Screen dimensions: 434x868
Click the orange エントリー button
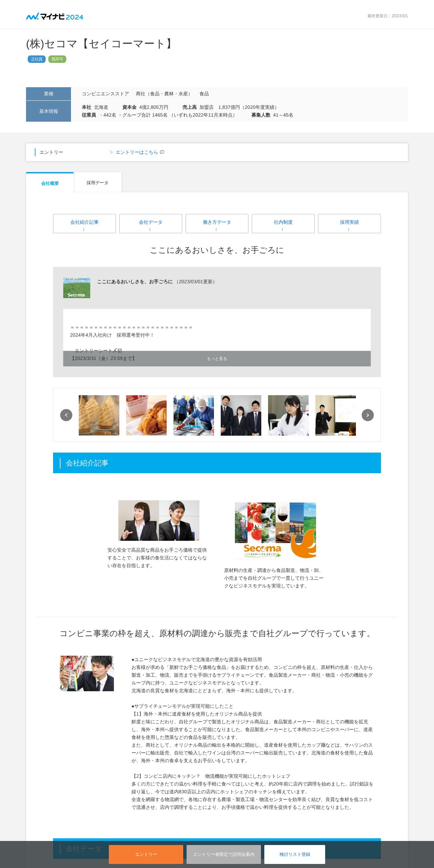click(x=146, y=854)
